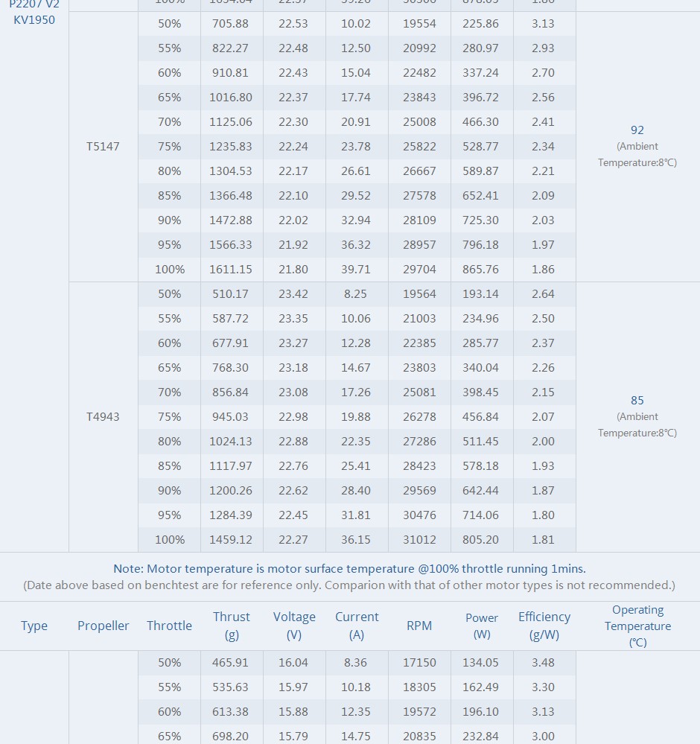Select the 85 operating temperature value
Viewport: 700px width, 744px height.
(637, 401)
